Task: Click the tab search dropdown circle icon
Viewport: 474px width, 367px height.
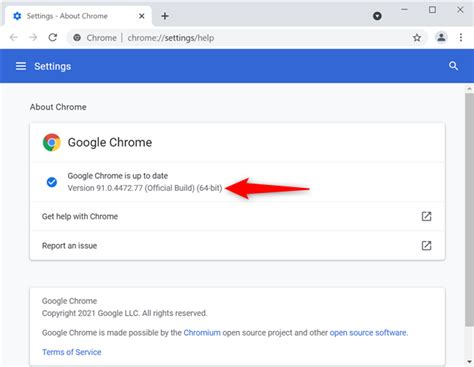Action: [x=377, y=16]
